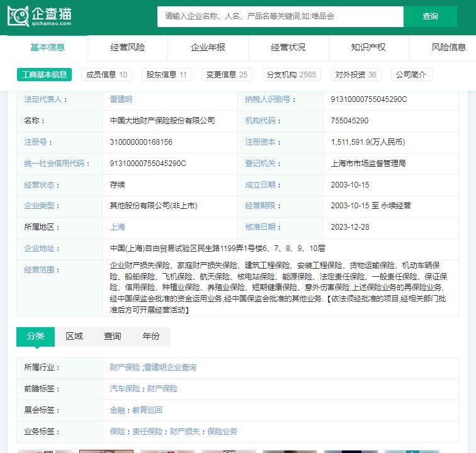Open 财产保险 industry link in 所属行业
Screen dimensions: 476x453
(x=125, y=367)
